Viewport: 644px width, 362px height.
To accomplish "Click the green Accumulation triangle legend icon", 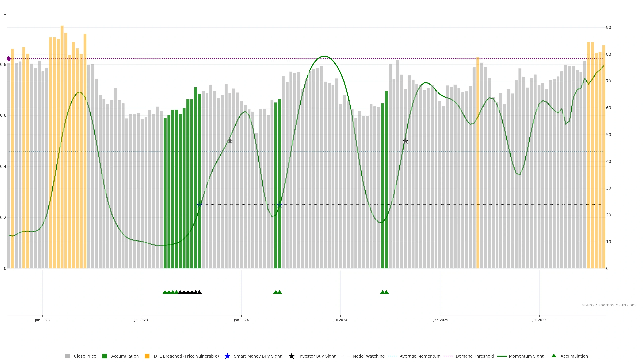I will [x=554, y=356].
